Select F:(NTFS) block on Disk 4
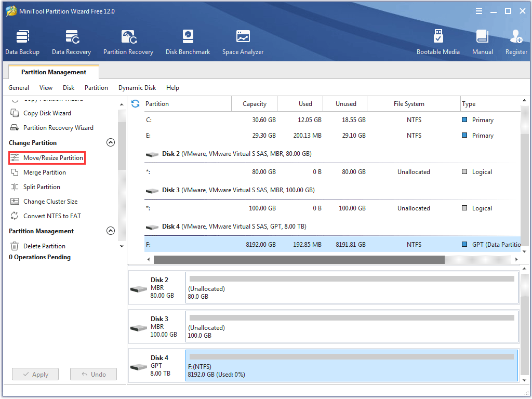The image size is (532, 399). tap(352, 366)
